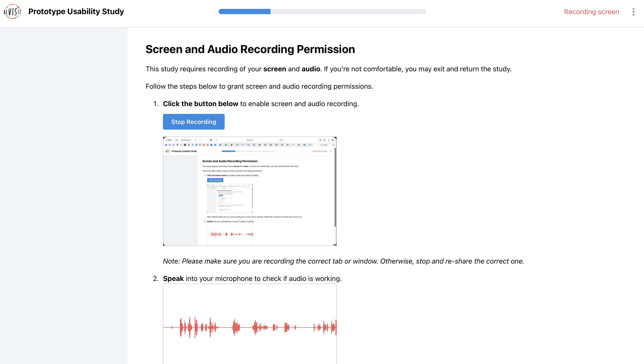Click the new tab plus icon in the embedded screenshot
644x364 pixels.
pyautogui.click(x=329, y=140)
